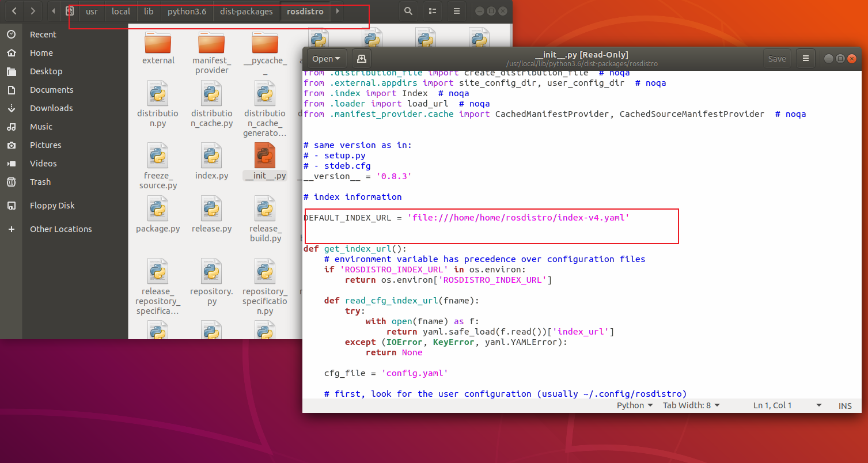Image resolution: width=868 pixels, height=463 pixels.
Task: Click the python3.6 path segment
Action: (187, 11)
